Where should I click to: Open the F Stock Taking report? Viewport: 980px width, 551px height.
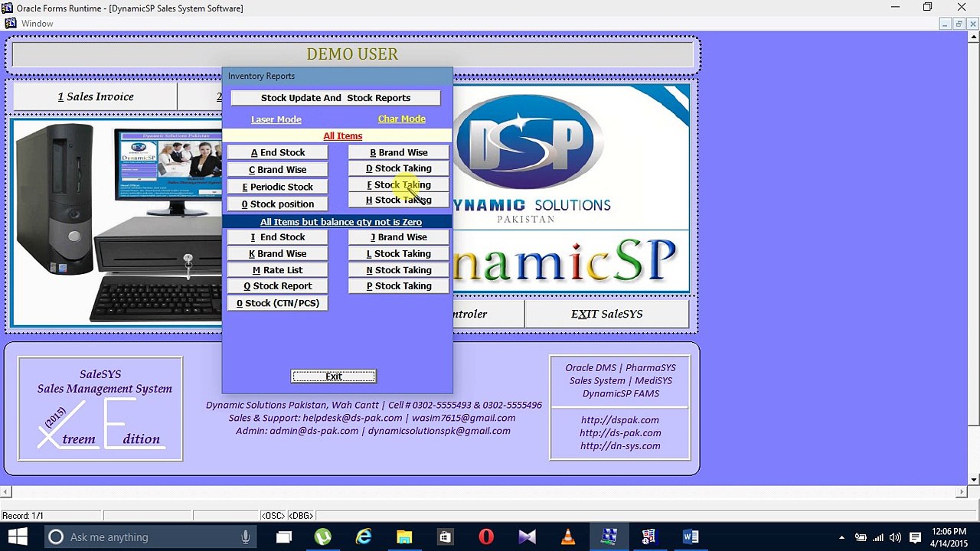(399, 184)
